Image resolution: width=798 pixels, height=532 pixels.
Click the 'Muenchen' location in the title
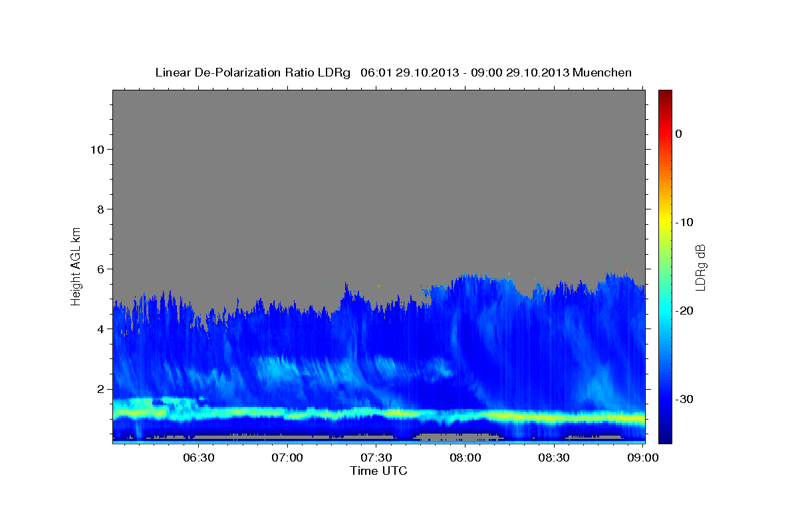point(602,72)
